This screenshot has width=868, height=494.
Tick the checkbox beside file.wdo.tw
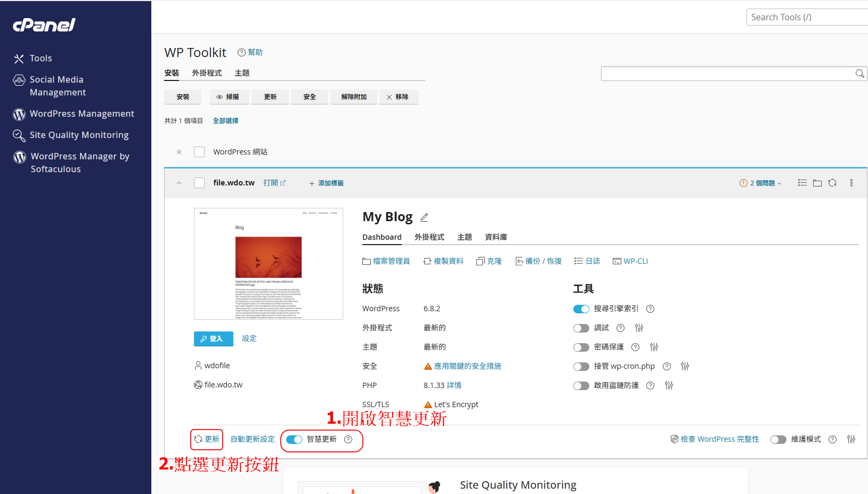coord(199,183)
